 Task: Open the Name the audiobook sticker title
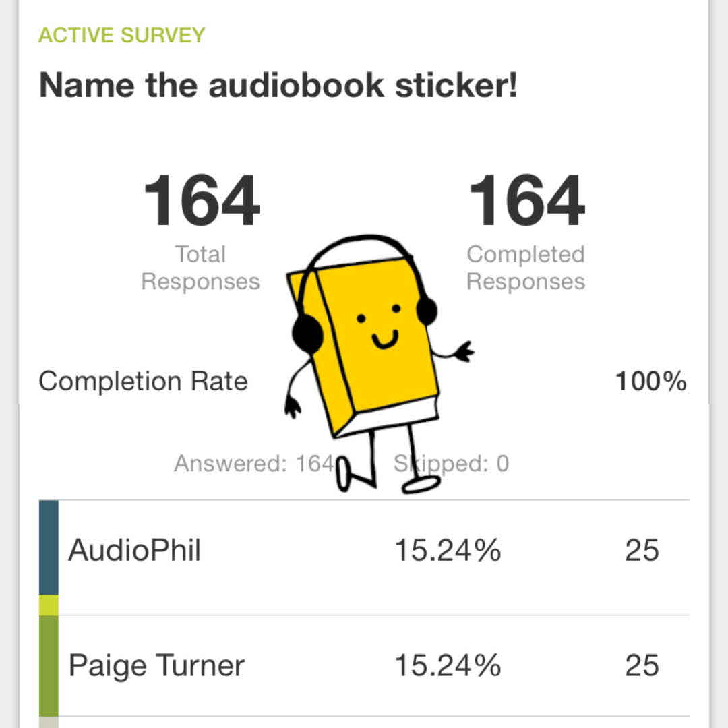(278, 86)
